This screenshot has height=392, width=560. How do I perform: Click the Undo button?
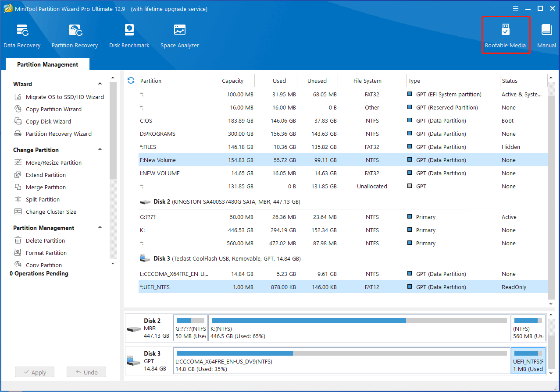86,372
